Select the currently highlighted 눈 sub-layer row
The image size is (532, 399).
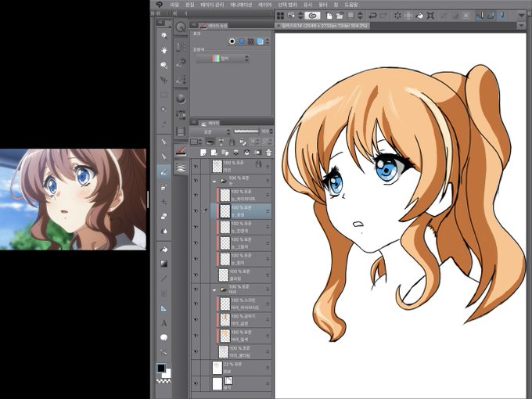(241, 210)
